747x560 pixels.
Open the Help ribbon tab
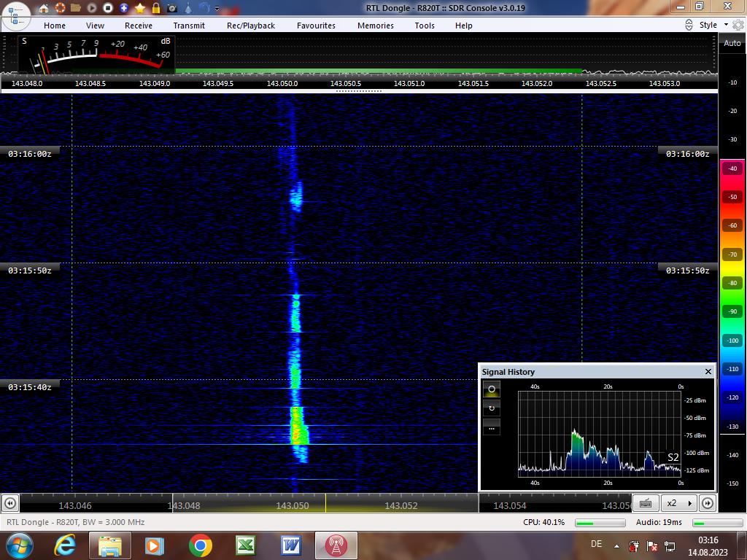[463, 26]
